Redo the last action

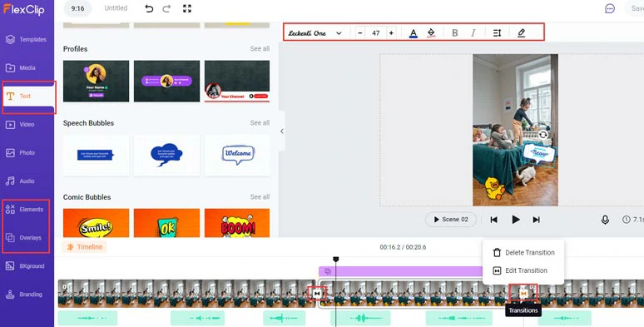click(x=166, y=8)
